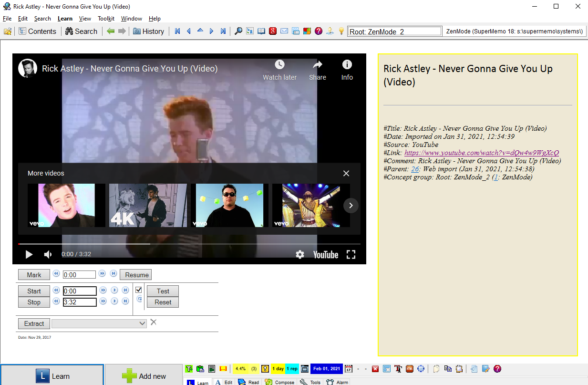This screenshot has width=588, height=385.
Task: Open the Window menu
Action: (x=131, y=19)
